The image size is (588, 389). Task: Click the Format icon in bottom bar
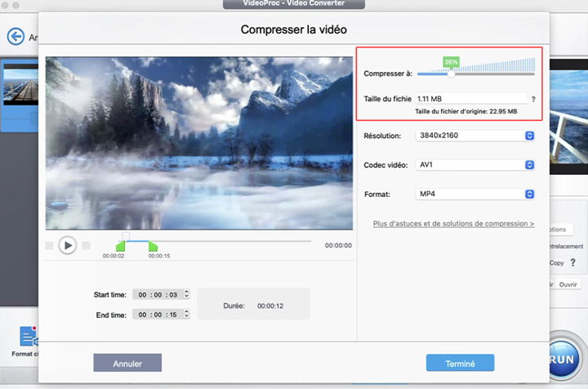tap(27, 337)
